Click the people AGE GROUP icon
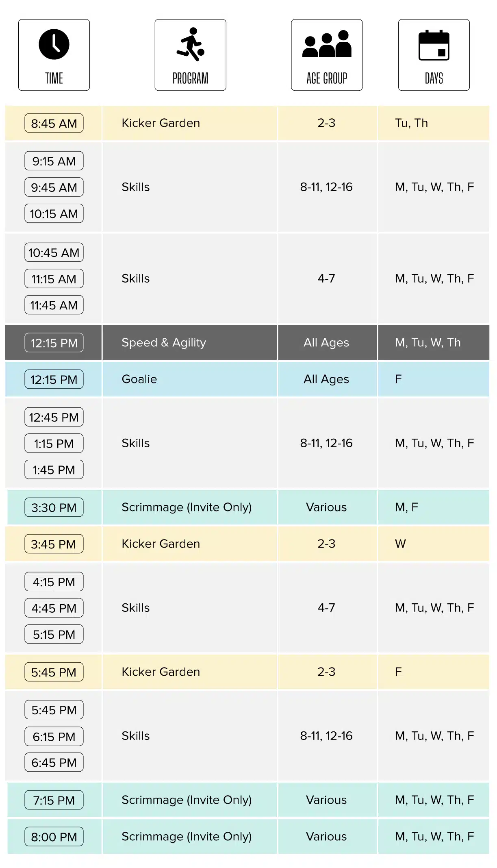The image size is (497, 868). tap(327, 44)
